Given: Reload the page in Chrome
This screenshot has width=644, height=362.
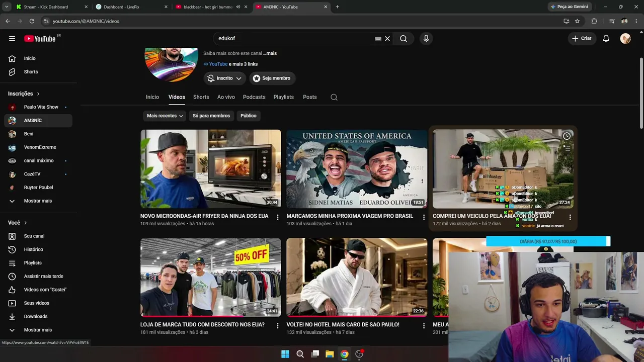Looking at the screenshot, I should point(32,21).
